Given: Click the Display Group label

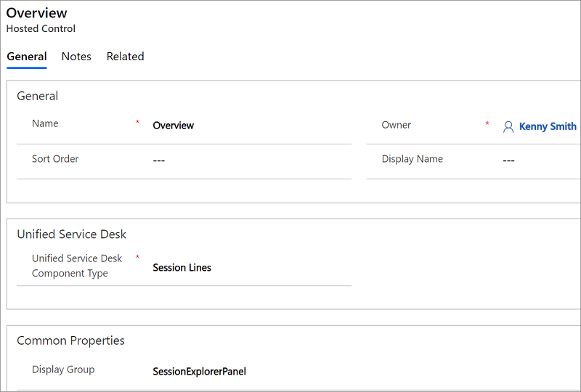Looking at the screenshot, I should 63,369.
